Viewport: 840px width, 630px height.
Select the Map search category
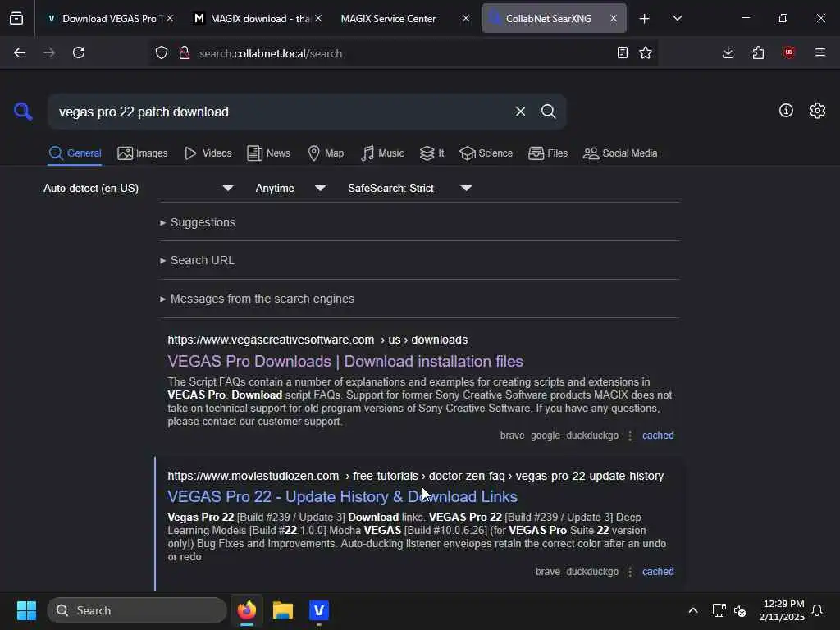[x=326, y=153]
